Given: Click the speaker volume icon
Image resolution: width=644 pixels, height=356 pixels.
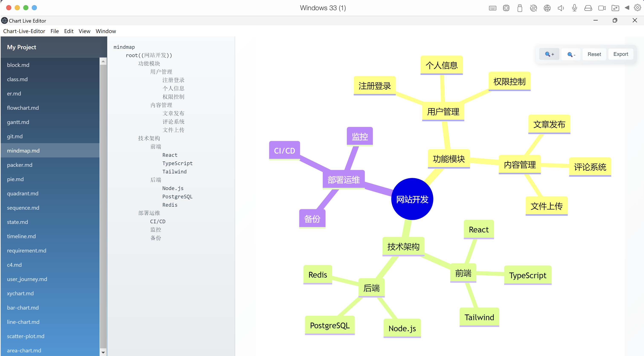Looking at the screenshot, I should pos(560,8).
